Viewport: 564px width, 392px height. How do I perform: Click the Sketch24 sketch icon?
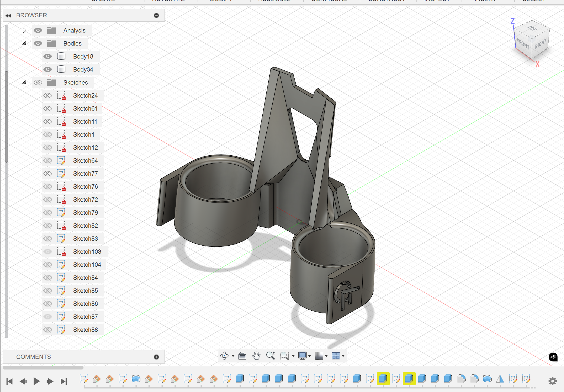(61, 95)
